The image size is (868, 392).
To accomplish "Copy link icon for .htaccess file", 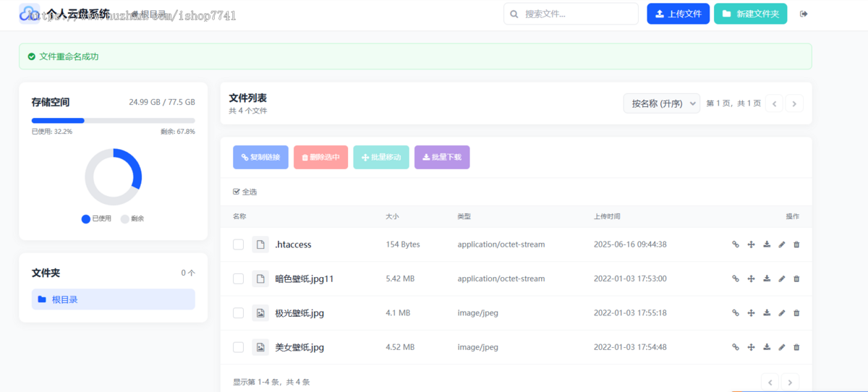I will (736, 244).
